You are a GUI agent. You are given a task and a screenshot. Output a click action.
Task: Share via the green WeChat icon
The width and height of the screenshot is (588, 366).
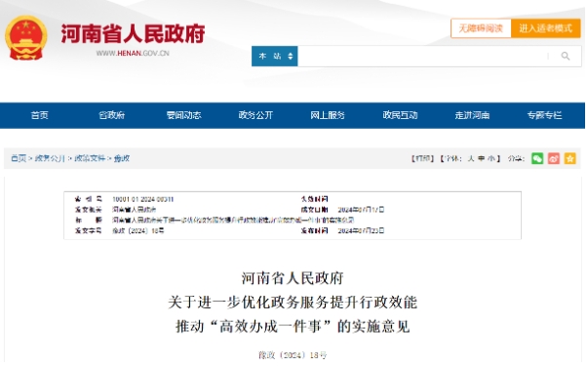click(537, 158)
